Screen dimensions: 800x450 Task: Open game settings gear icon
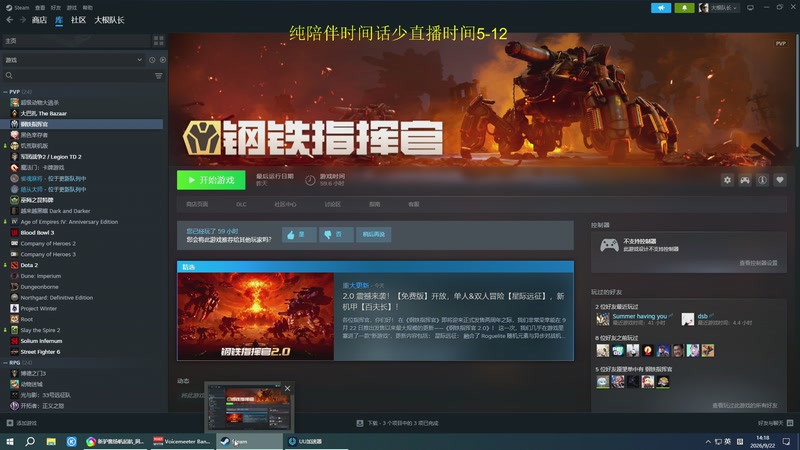[x=727, y=180]
